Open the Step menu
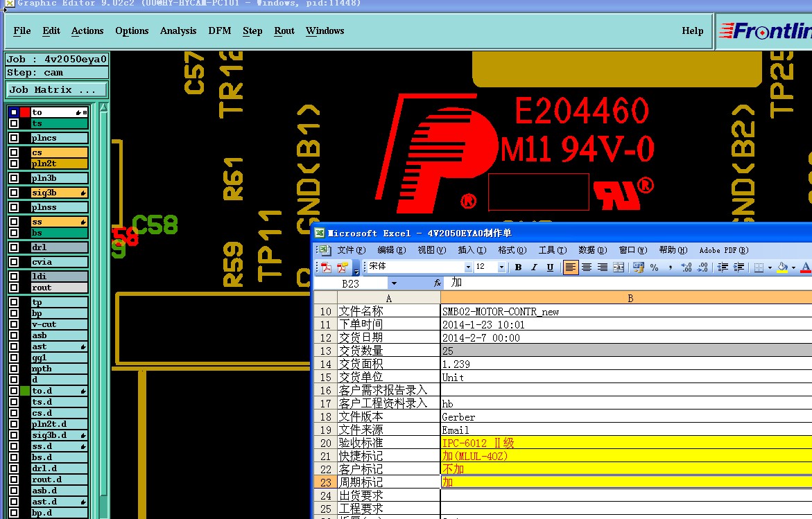 click(252, 31)
